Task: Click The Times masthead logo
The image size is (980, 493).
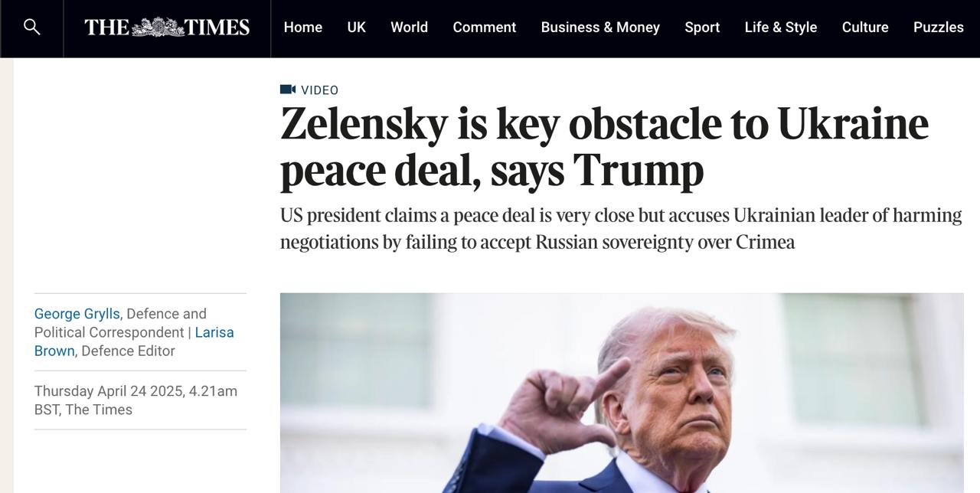Action: (x=167, y=28)
